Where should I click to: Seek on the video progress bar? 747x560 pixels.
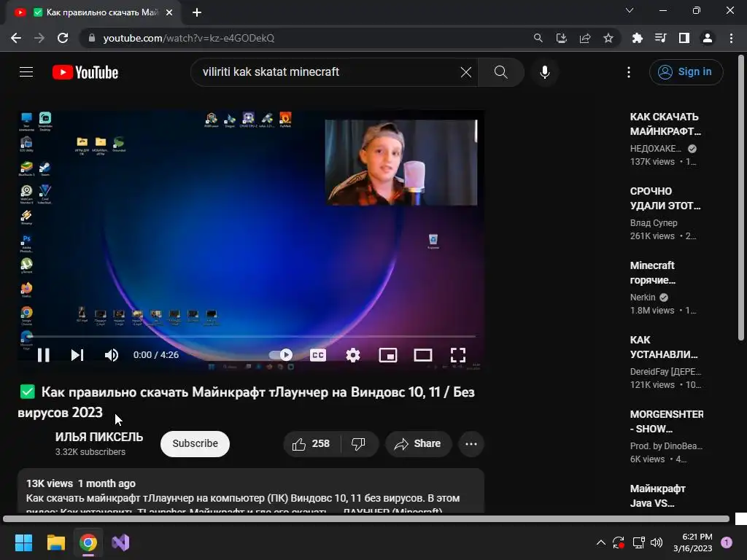[x=252, y=336]
